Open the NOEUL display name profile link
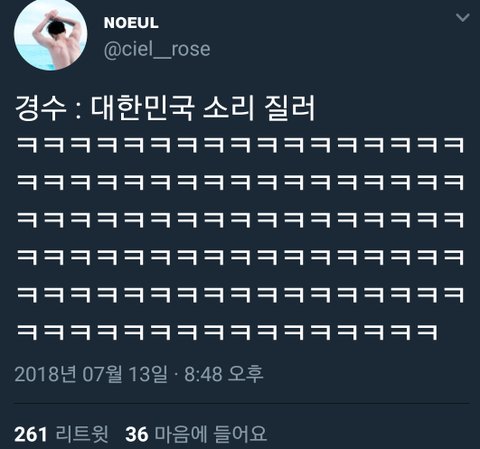 (x=131, y=23)
